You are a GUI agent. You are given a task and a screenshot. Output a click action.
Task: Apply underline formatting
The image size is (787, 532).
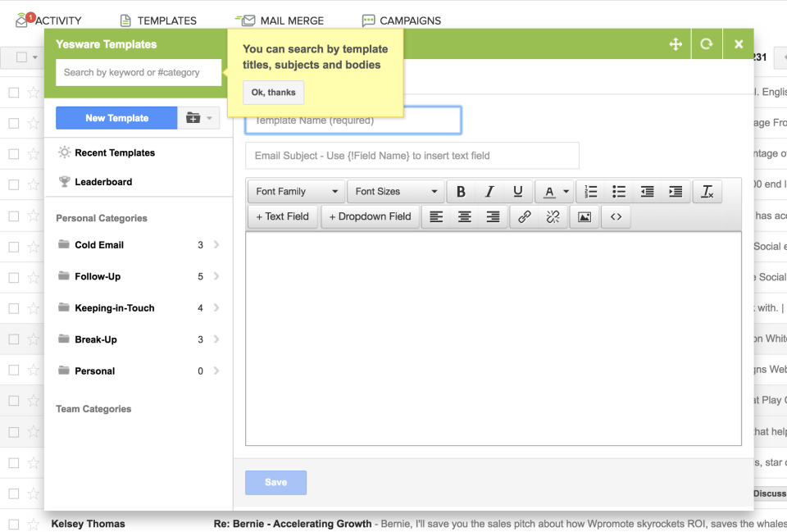point(517,192)
